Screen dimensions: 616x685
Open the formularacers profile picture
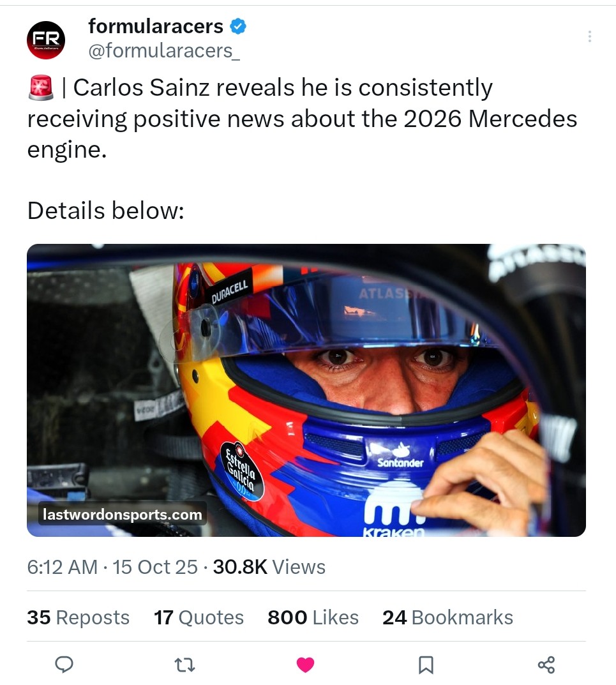[x=46, y=40]
